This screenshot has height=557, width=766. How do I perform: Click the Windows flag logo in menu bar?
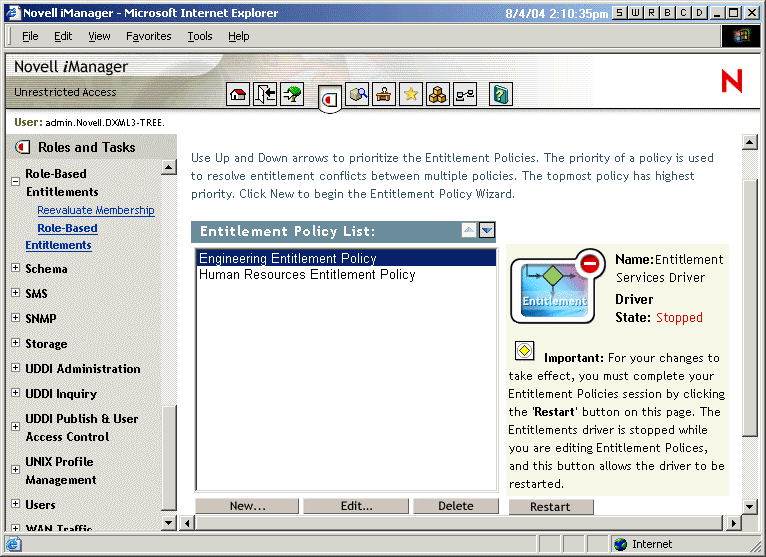741,36
